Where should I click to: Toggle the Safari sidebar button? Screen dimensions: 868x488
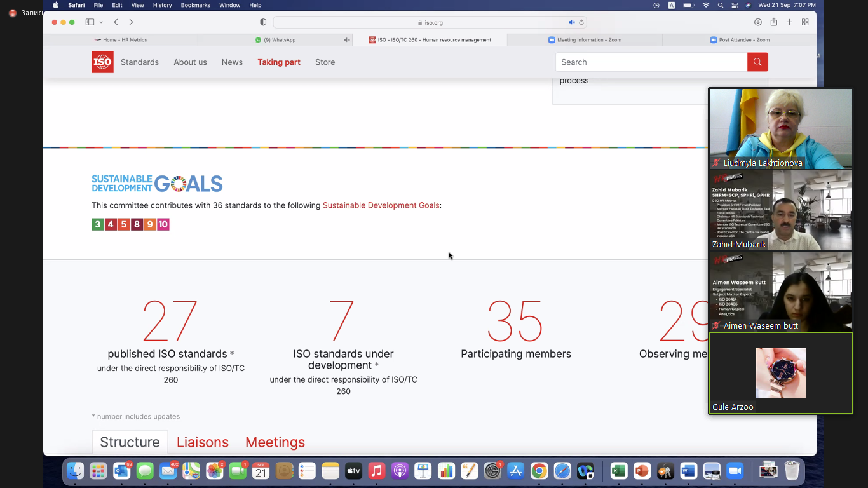90,22
